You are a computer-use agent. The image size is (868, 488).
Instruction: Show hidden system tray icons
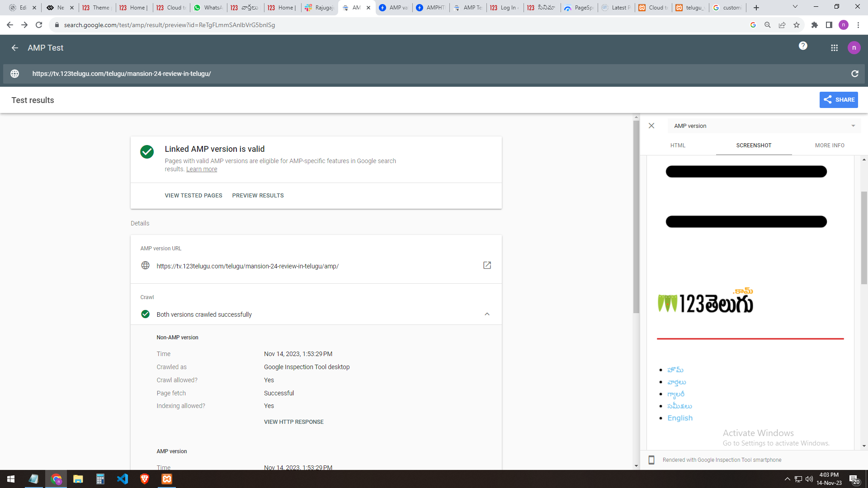tap(787, 479)
